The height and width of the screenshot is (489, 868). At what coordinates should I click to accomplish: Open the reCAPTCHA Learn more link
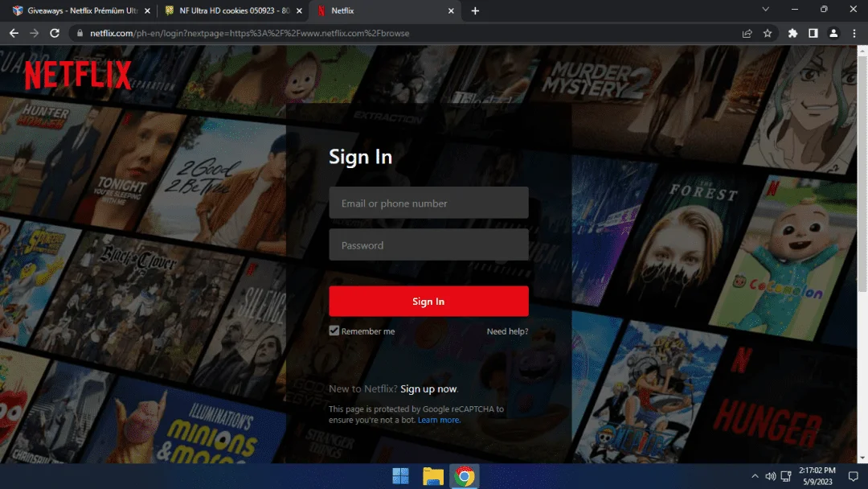pos(439,420)
